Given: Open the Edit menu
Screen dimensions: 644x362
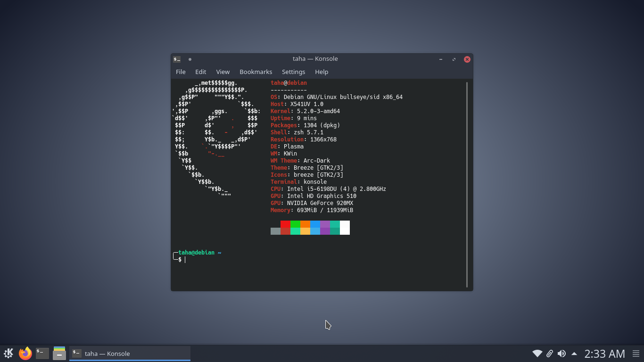Looking at the screenshot, I should click(x=200, y=72).
